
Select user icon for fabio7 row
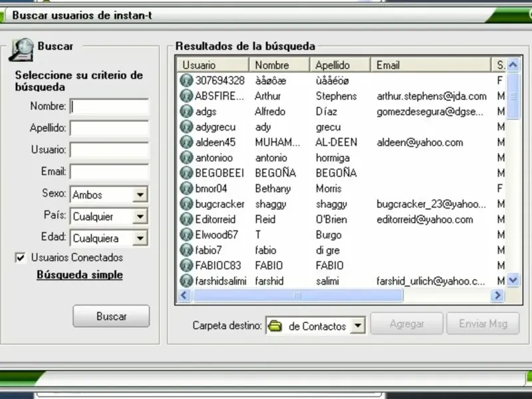[186, 250]
